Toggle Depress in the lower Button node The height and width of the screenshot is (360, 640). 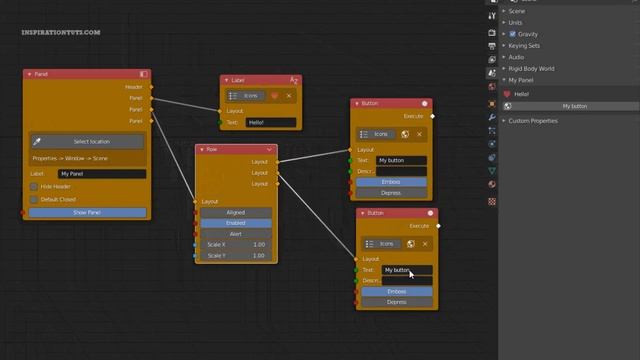tap(397, 302)
